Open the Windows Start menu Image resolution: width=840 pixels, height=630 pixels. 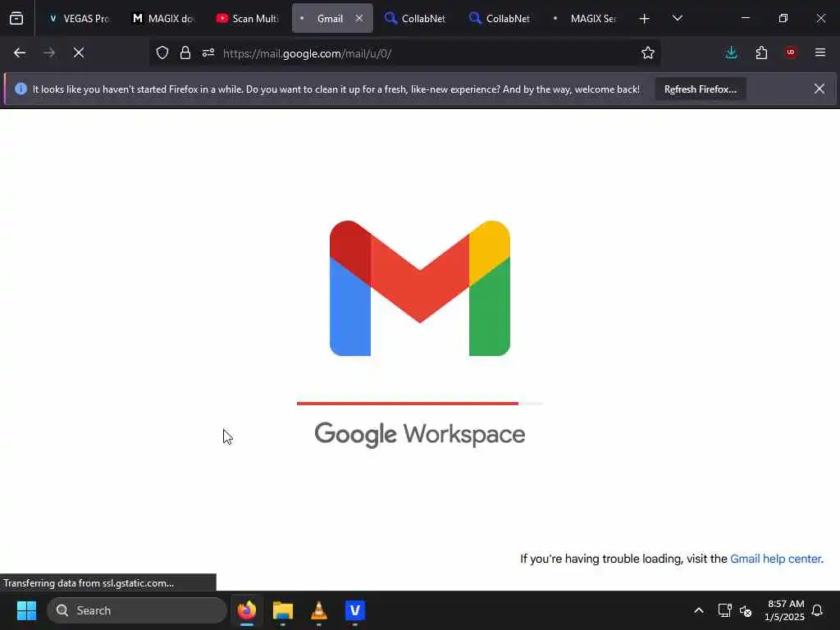26,610
